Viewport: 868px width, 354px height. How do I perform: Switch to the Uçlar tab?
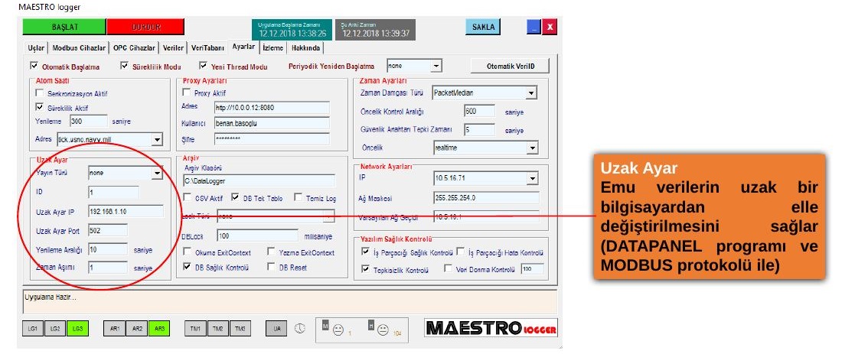[x=36, y=47]
